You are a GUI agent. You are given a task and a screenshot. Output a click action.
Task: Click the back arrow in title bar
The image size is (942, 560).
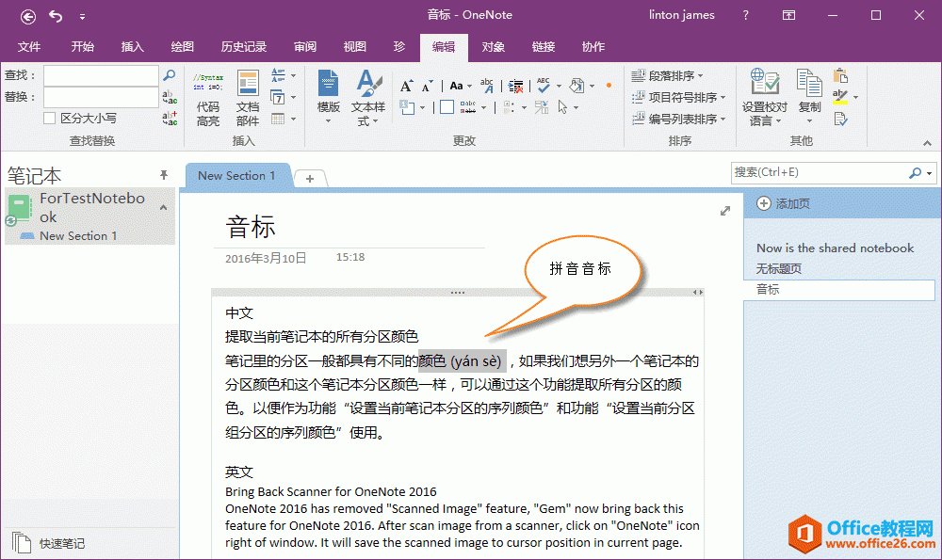[28, 15]
